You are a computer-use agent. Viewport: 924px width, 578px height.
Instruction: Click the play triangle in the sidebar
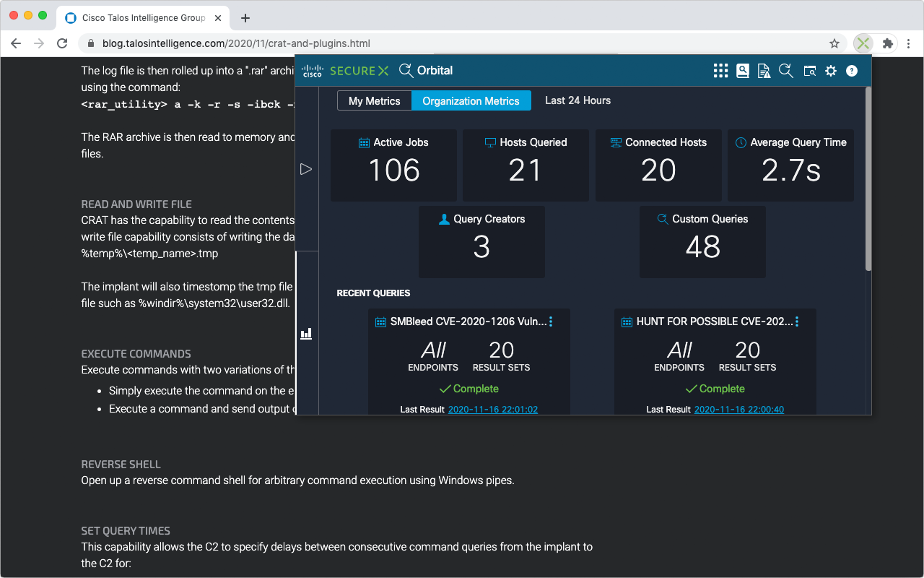point(306,168)
